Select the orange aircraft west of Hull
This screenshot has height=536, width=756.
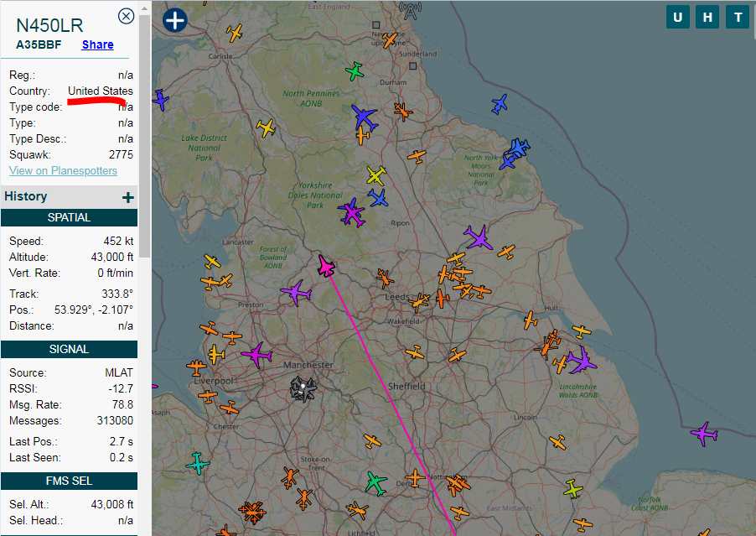530,320
